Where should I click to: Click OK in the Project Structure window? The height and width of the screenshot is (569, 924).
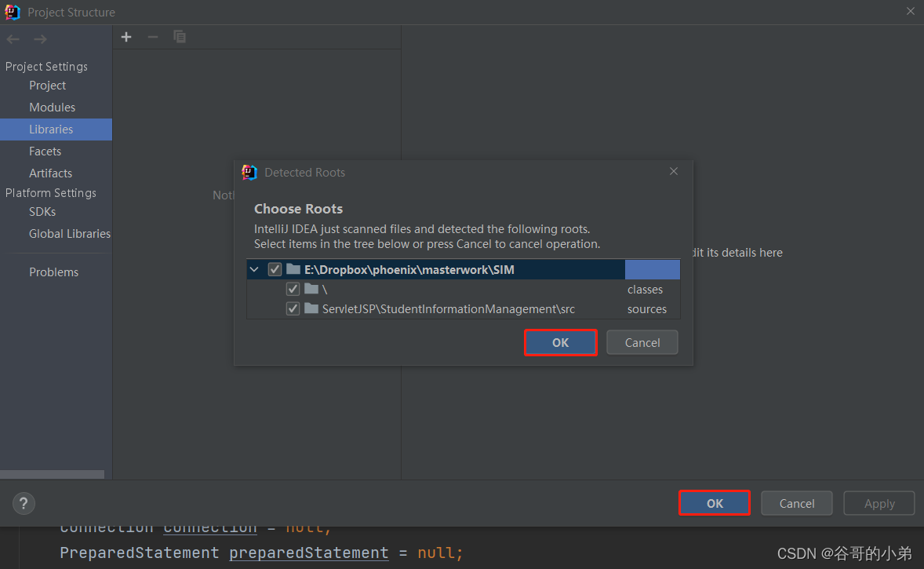click(x=715, y=503)
